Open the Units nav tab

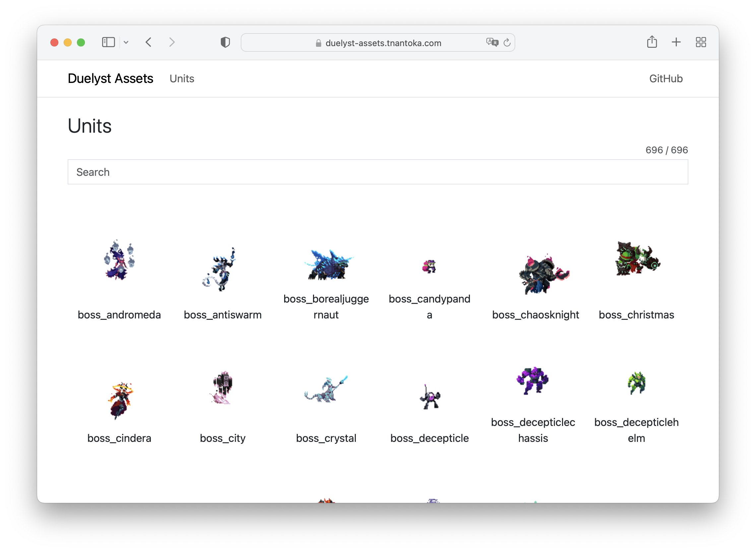(x=182, y=79)
